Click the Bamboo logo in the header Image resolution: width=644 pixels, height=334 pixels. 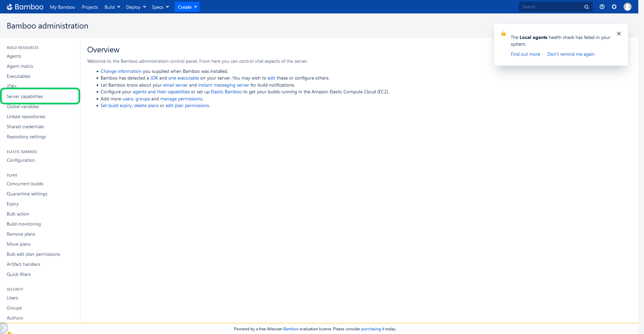25,7
